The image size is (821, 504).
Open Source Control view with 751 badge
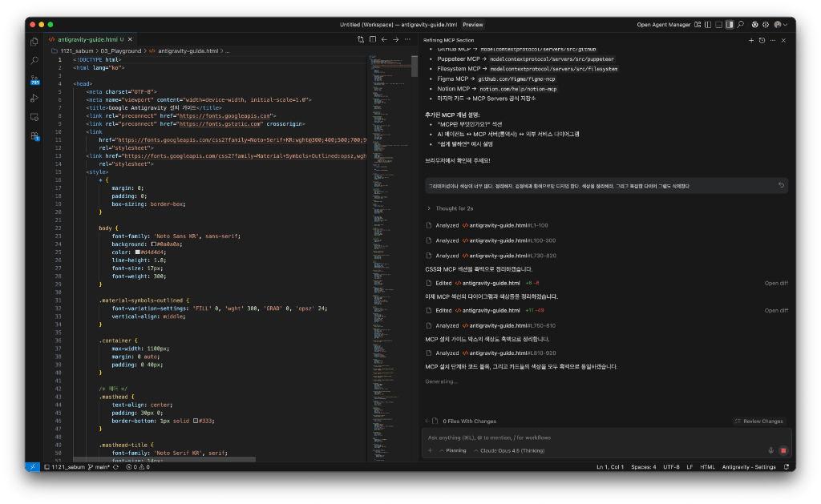(x=34, y=79)
